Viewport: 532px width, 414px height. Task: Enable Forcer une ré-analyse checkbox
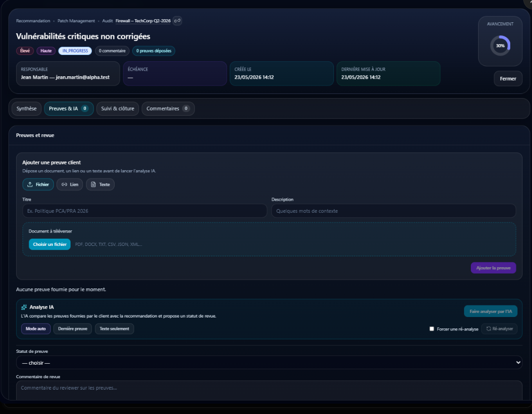431,329
